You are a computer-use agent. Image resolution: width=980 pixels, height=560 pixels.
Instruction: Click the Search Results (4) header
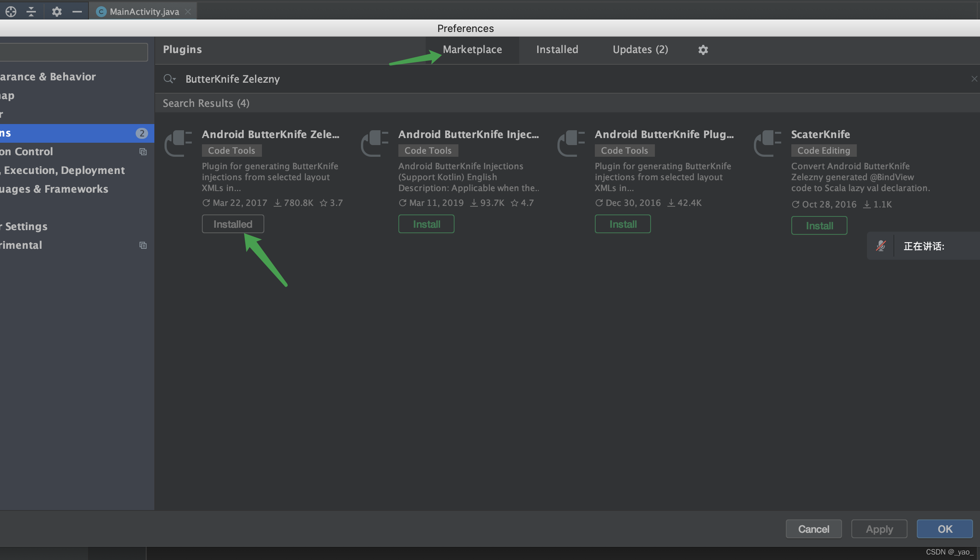[x=206, y=103]
